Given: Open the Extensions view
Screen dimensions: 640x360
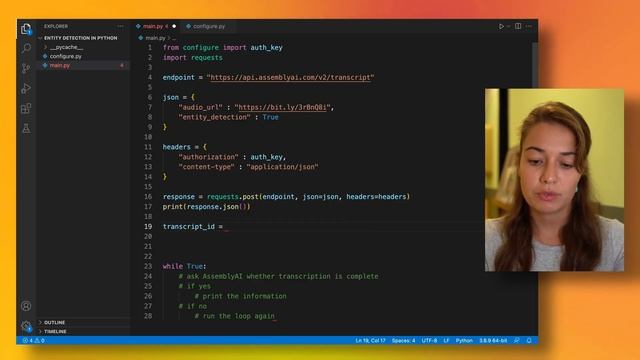Looking at the screenshot, I should coord(26,109).
